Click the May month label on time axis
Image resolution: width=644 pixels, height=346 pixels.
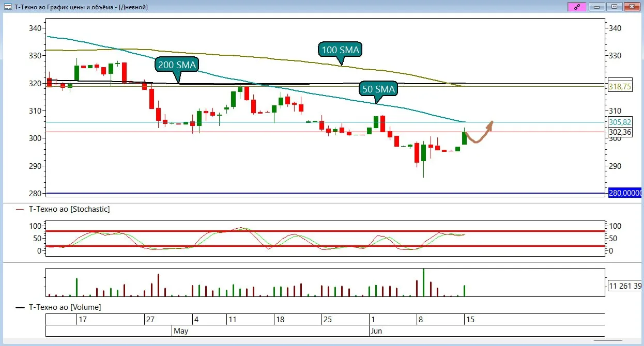click(x=181, y=331)
